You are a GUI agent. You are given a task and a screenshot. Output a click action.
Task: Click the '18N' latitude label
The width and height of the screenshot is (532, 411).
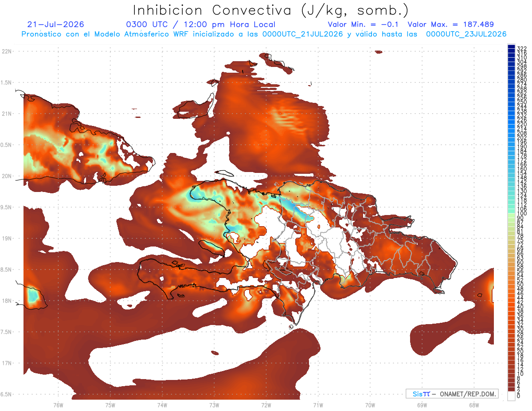point(7,301)
